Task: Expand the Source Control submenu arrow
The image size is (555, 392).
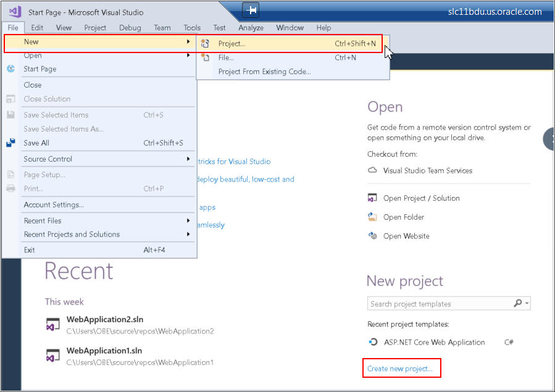Action: tap(188, 159)
